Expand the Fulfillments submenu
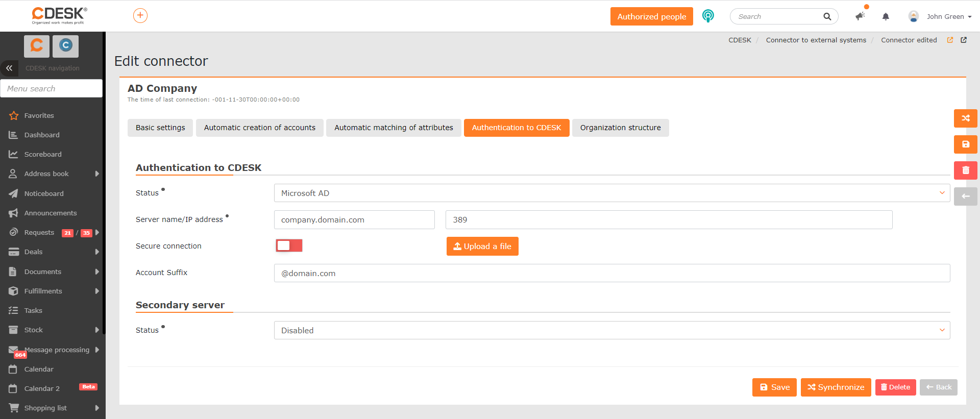 click(97, 291)
